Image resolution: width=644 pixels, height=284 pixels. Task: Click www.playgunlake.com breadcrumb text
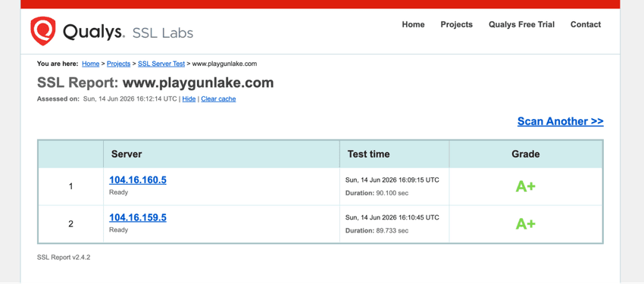pyautogui.click(x=225, y=64)
